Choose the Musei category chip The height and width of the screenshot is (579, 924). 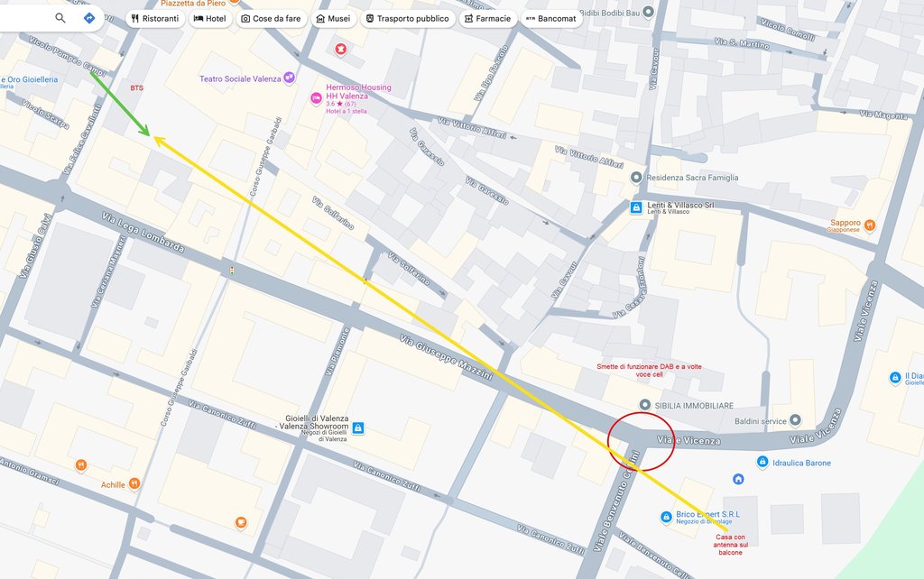[x=333, y=19]
